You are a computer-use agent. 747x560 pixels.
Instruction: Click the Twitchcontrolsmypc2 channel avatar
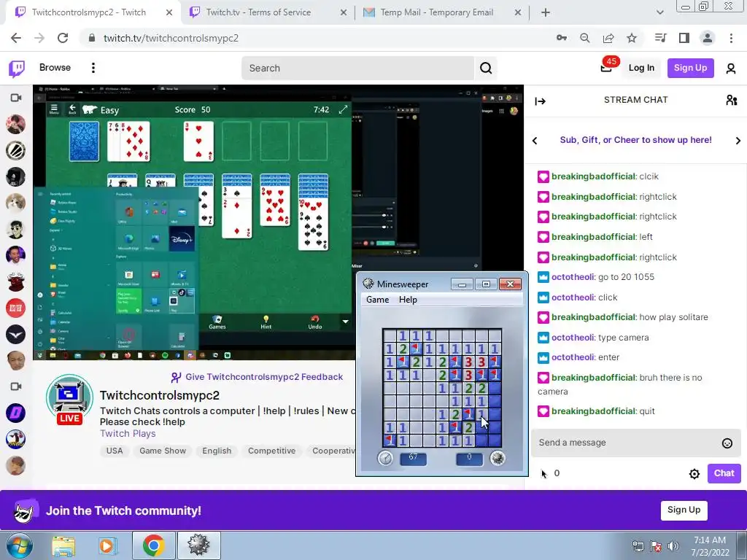point(69,398)
